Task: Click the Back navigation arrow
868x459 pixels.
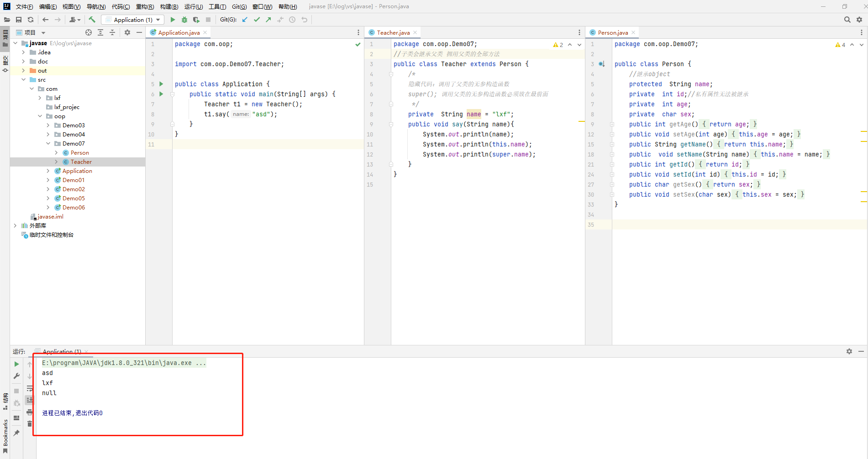Action: [x=45, y=20]
